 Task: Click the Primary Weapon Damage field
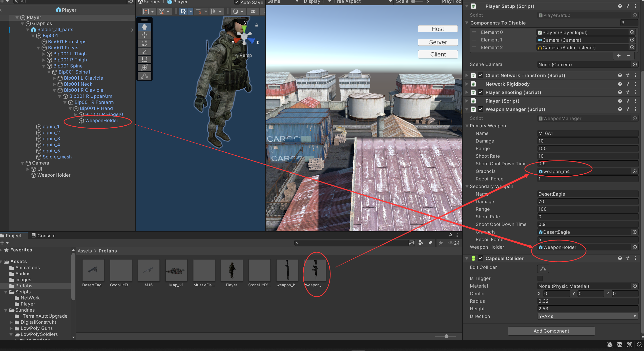pos(588,141)
